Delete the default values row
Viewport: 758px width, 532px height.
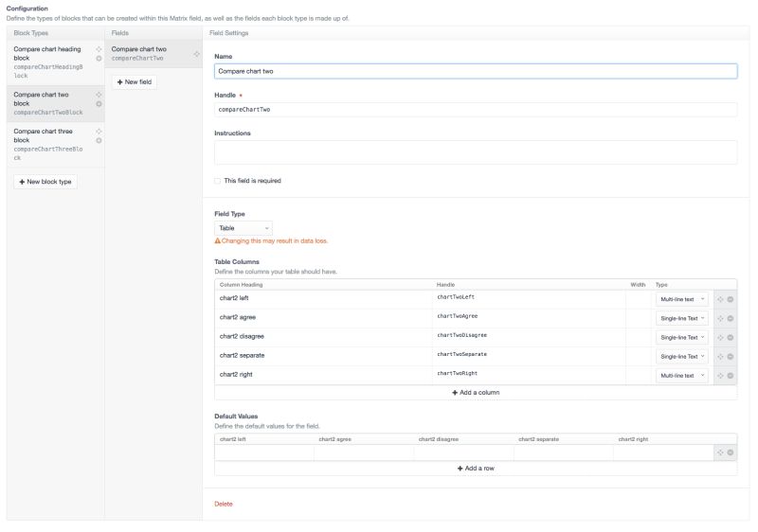click(731, 452)
